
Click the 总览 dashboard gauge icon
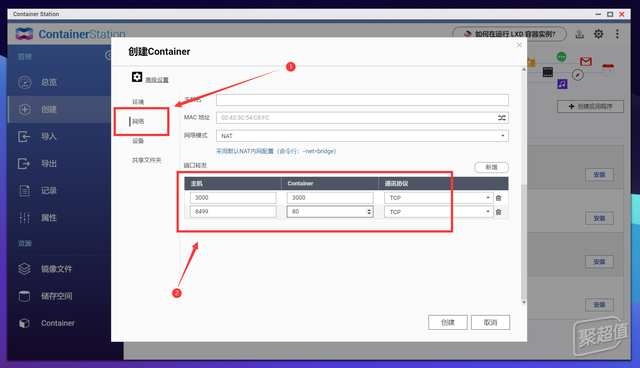click(x=24, y=82)
